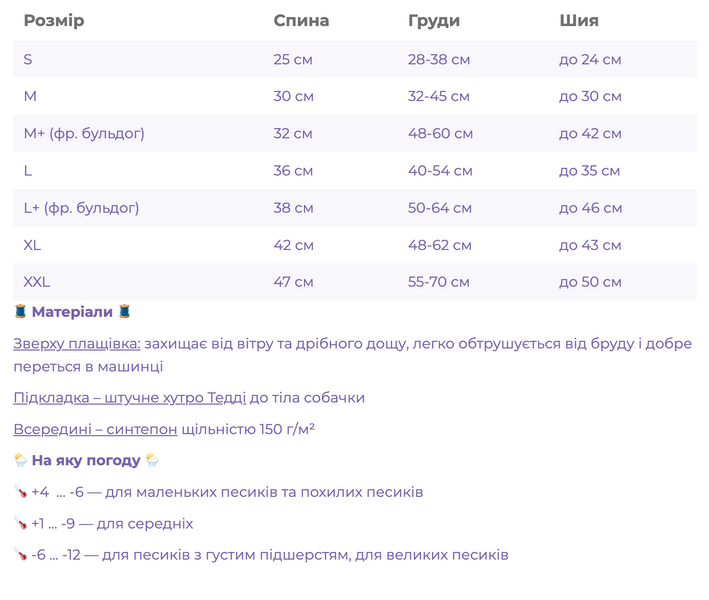Click the до 24 см neck value
Viewport: 709px width, 600px height.
590,60
